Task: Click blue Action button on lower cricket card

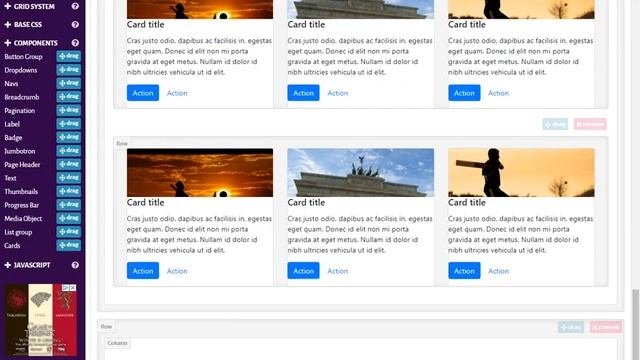Action: click(464, 271)
